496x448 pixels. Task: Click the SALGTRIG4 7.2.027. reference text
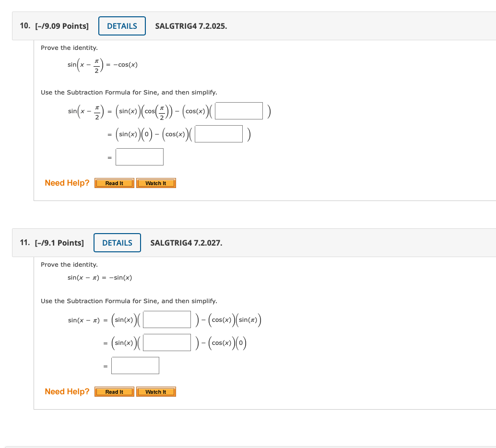tap(186, 243)
